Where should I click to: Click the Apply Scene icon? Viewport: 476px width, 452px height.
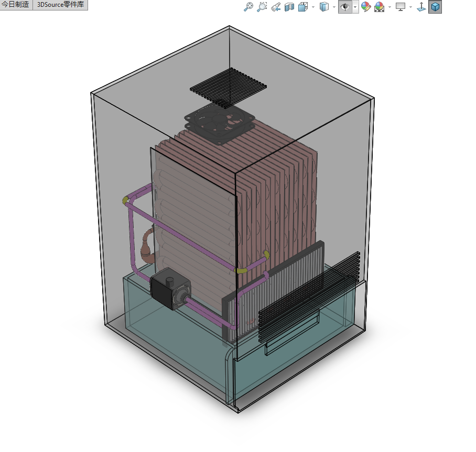[x=380, y=7]
